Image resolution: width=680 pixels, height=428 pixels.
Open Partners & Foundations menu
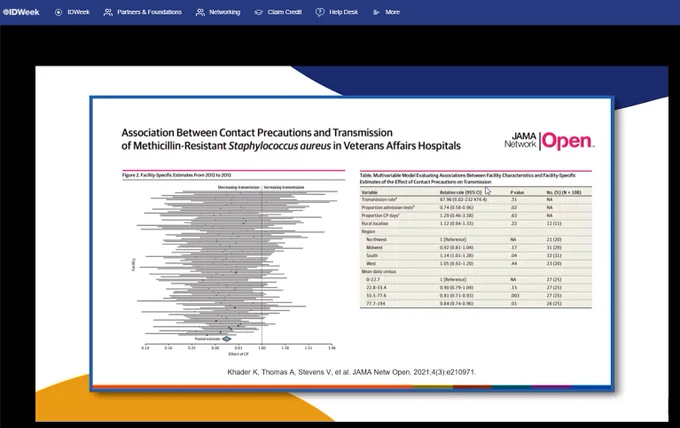pos(149,12)
